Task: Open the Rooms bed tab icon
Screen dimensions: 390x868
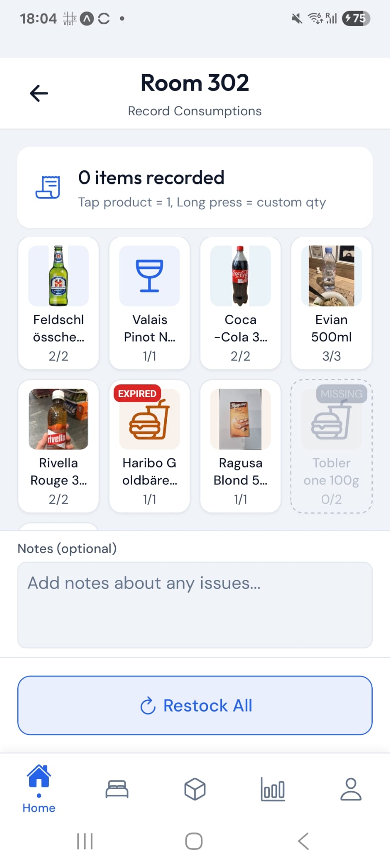Action: coord(117,789)
